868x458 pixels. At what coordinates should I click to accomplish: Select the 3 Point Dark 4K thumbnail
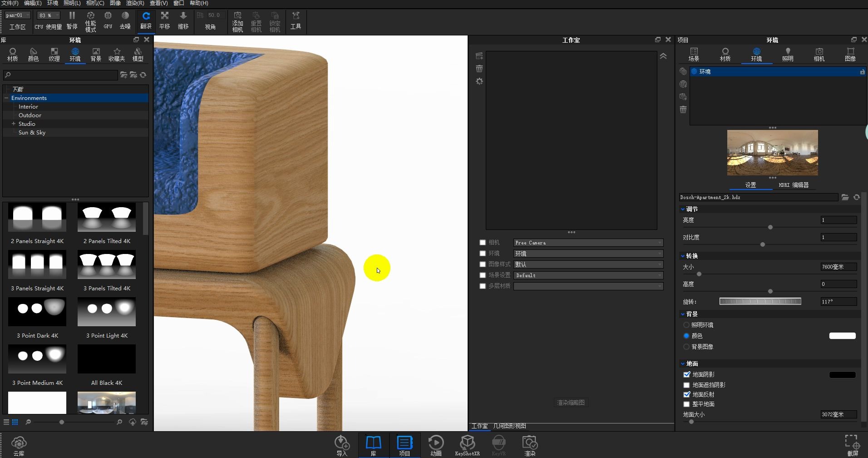37,312
